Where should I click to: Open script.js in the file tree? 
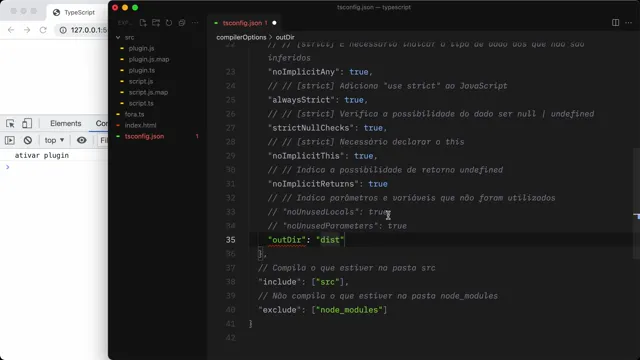pyautogui.click(x=141, y=81)
